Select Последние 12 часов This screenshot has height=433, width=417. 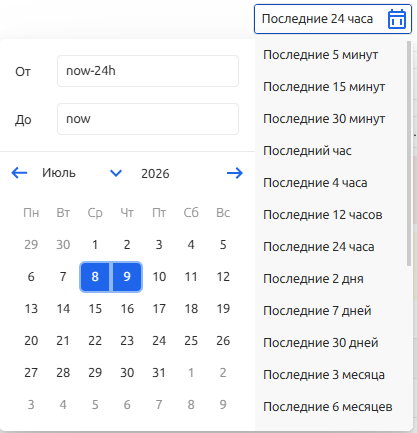pos(323,215)
